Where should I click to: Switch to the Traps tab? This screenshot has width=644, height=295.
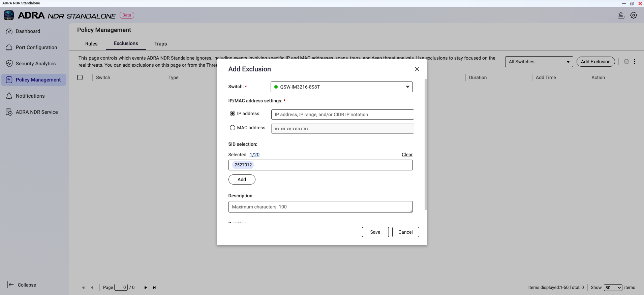click(160, 44)
